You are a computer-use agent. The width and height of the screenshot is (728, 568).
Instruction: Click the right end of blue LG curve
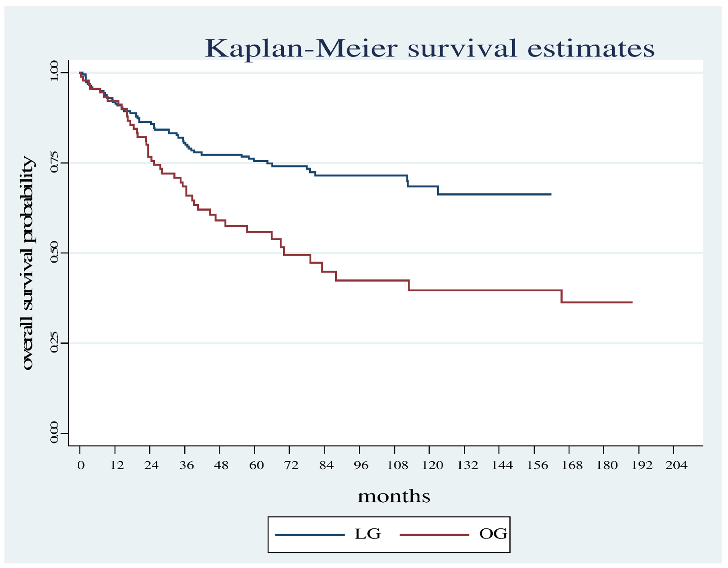click(x=550, y=194)
